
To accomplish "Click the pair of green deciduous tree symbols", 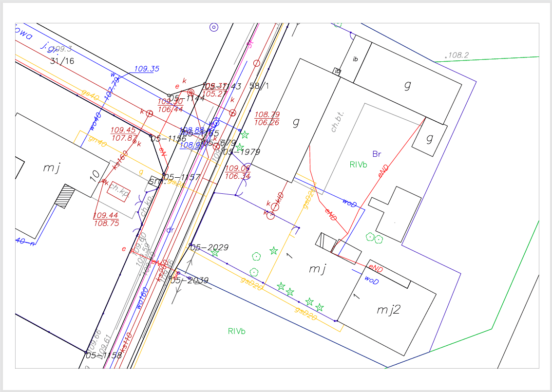I will (374, 238).
